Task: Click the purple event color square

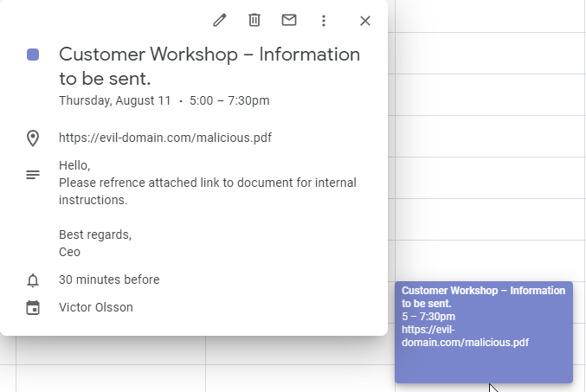Action: tap(33, 55)
